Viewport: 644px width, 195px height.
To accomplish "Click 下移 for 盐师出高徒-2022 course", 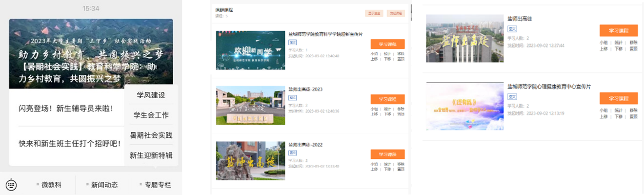I will point(387,169).
